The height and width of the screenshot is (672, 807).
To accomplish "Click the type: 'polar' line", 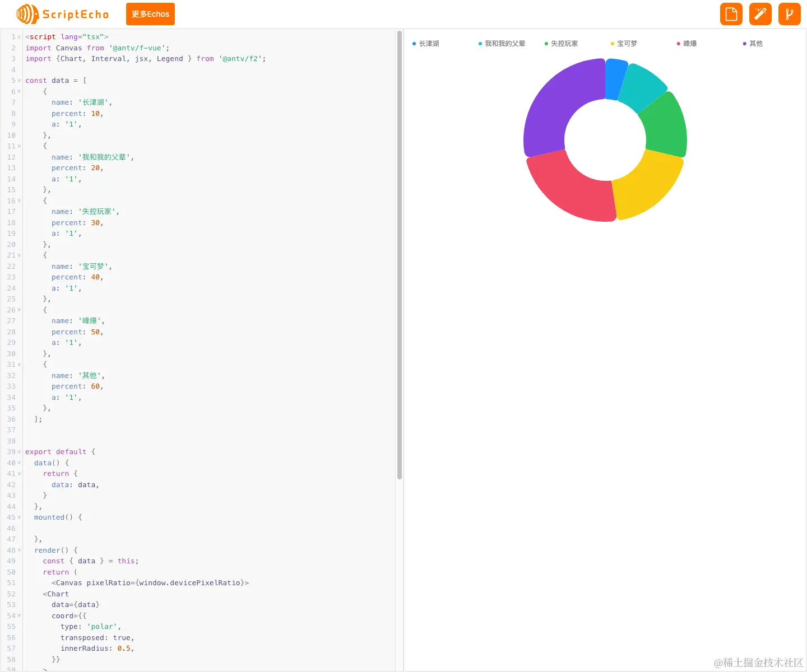I will (x=91, y=627).
